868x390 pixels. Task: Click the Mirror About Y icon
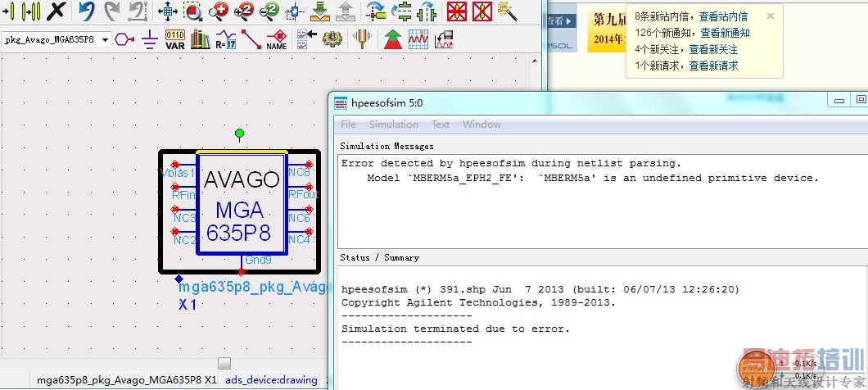pyautogui.click(x=427, y=11)
